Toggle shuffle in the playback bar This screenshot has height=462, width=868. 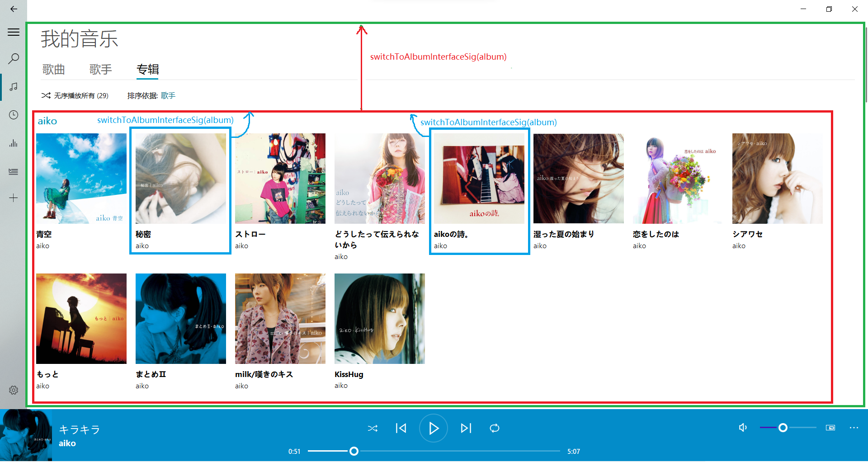tap(373, 428)
